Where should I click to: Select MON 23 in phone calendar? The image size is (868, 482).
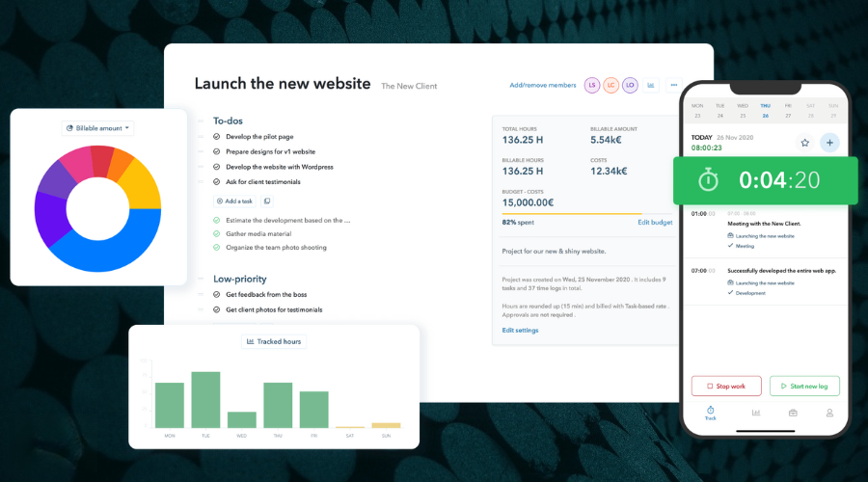click(697, 111)
